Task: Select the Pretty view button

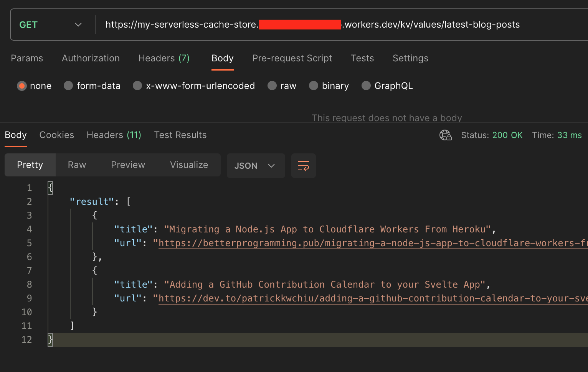Action: (x=30, y=165)
